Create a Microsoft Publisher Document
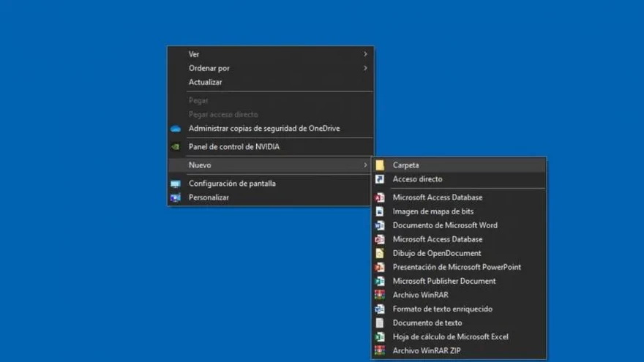Image resolution: width=644 pixels, height=362 pixels. (x=459, y=281)
